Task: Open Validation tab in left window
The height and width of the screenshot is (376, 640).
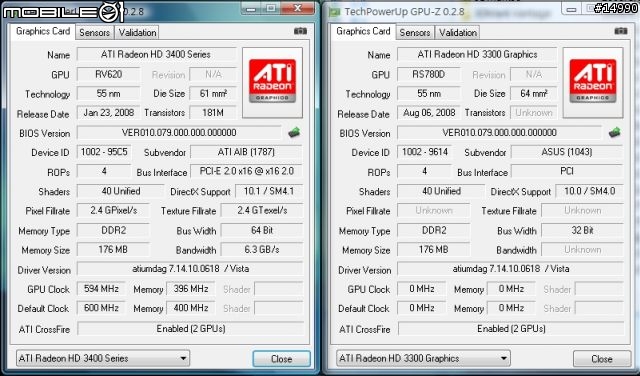Action: click(x=137, y=33)
